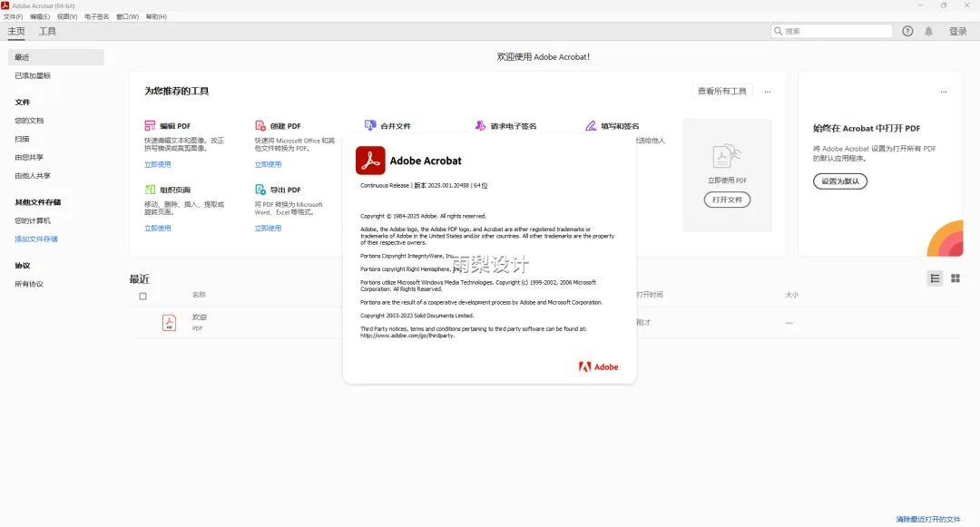Open the help question mark icon
This screenshot has height=527, width=980.
pos(907,31)
